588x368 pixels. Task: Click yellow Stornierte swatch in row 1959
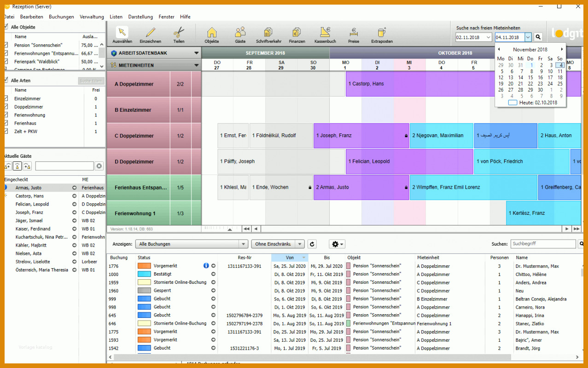(144, 282)
